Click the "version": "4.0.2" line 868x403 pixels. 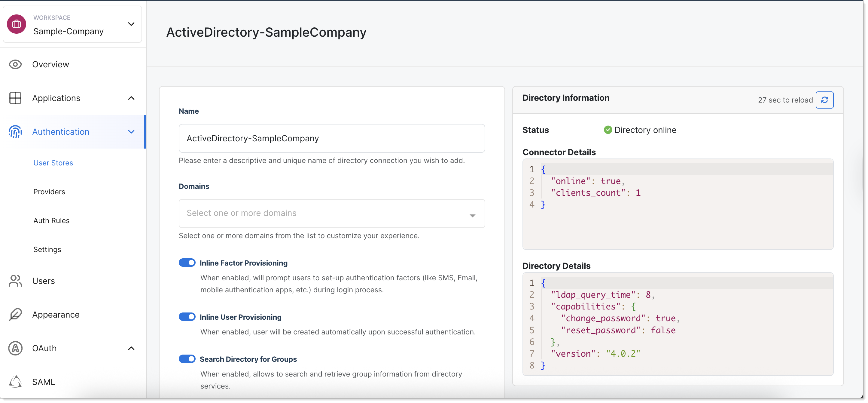[595, 354]
